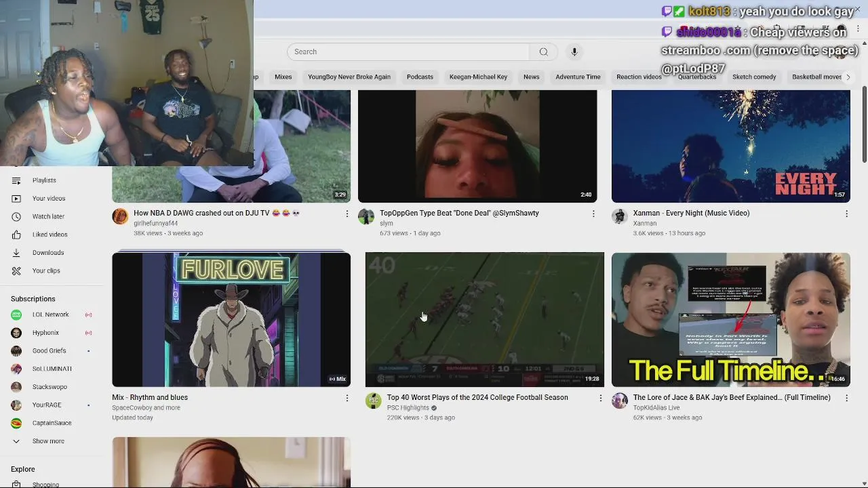Screen dimensions: 868x488
Task: Select the Basketball moves chip
Action: click(x=816, y=77)
